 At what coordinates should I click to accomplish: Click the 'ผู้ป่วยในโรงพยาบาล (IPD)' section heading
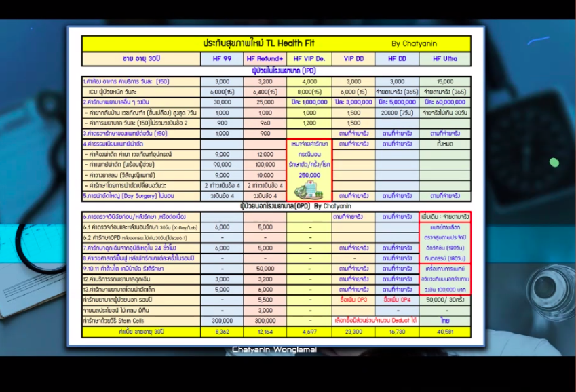click(284, 71)
